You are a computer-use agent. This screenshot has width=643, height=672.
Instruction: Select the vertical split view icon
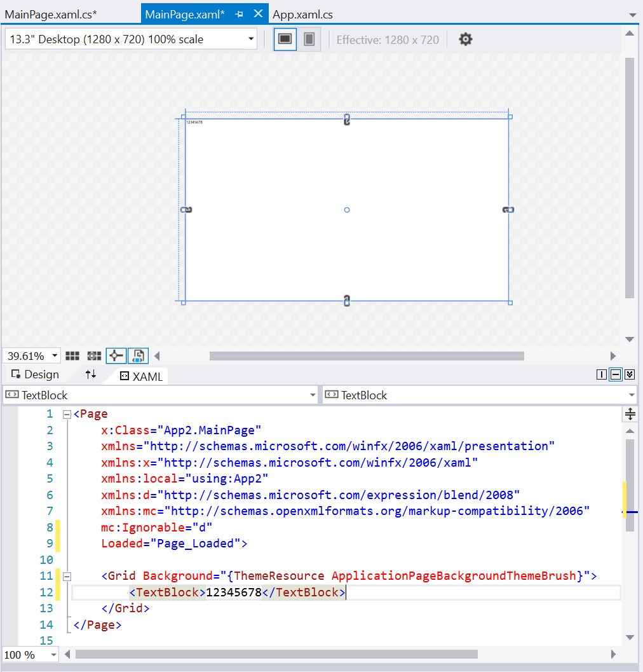[602, 374]
